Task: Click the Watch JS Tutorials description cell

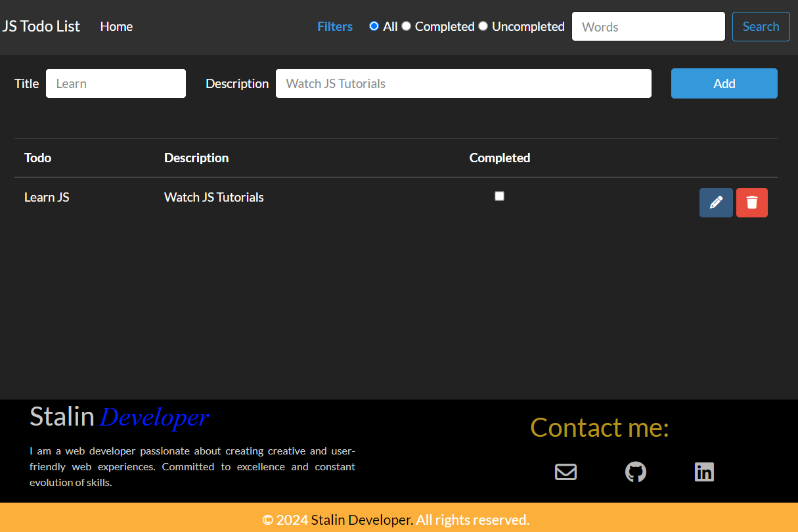Action: (214, 197)
